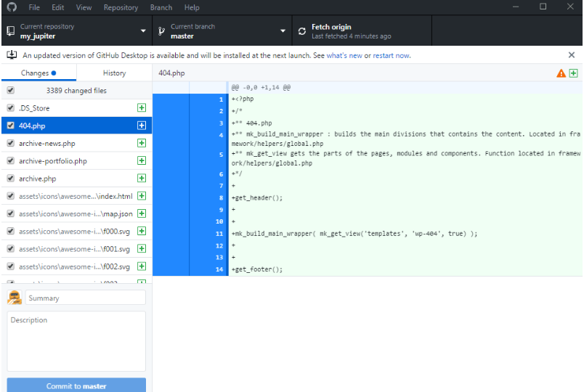Click the branch icon beside master
Image resolution: width=584 pixels, height=392 pixels.
161,31
